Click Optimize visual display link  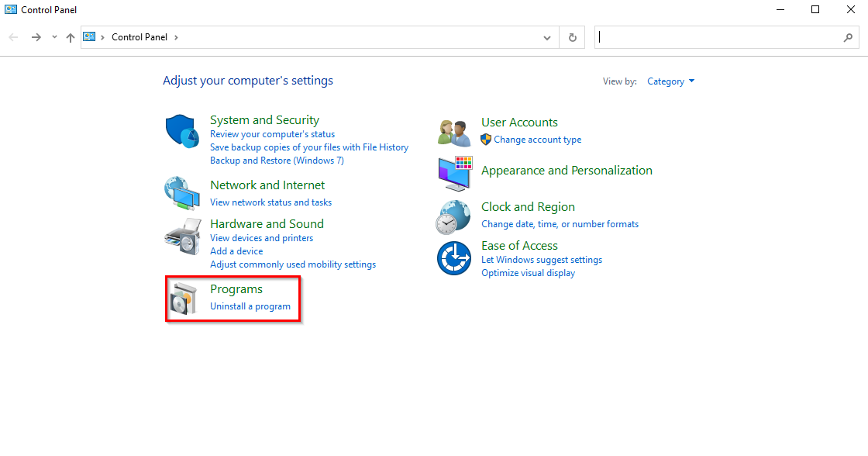pos(528,273)
